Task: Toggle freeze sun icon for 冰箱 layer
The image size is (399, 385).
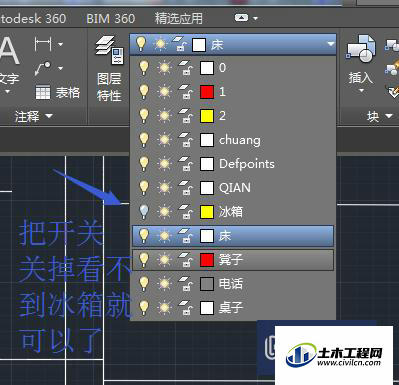Action: point(164,212)
